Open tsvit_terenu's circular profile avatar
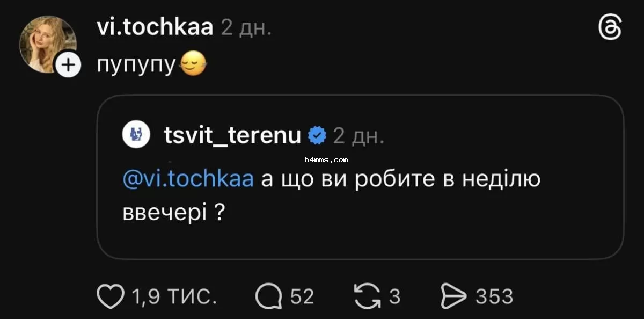The image size is (644, 319). [136, 135]
